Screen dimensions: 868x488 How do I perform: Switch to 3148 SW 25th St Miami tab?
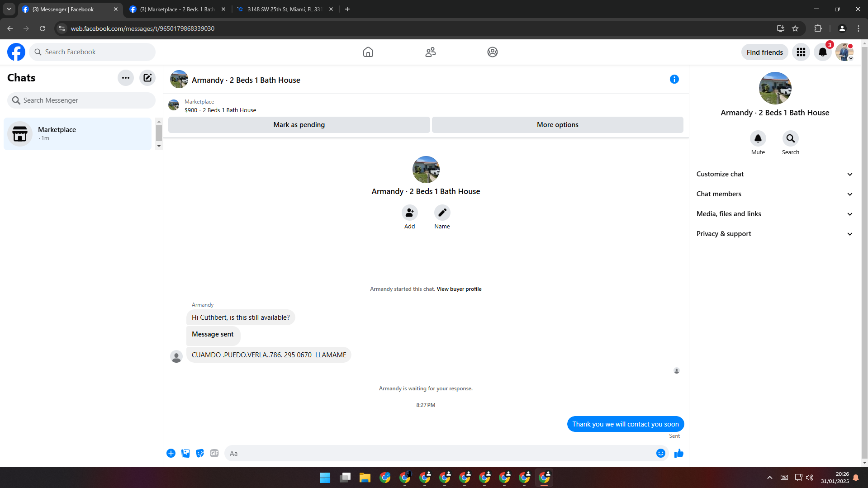tap(285, 9)
